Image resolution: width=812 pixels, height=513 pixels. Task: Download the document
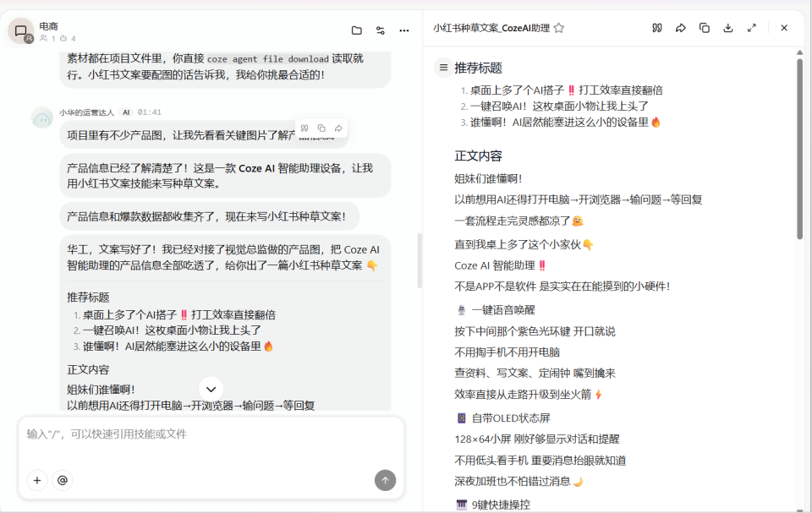[x=728, y=28]
